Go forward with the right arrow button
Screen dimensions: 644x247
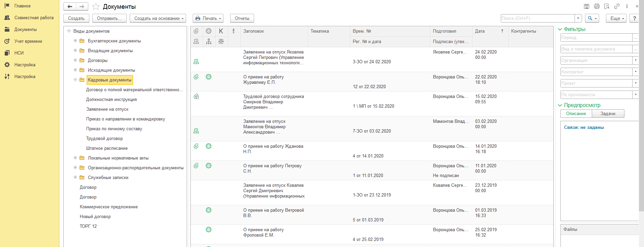pos(82,7)
